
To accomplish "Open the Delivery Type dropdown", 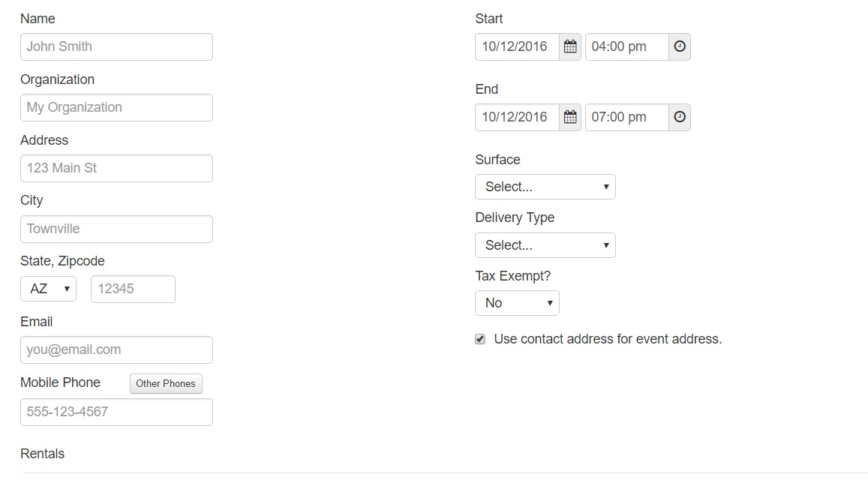I will click(x=545, y=245).
